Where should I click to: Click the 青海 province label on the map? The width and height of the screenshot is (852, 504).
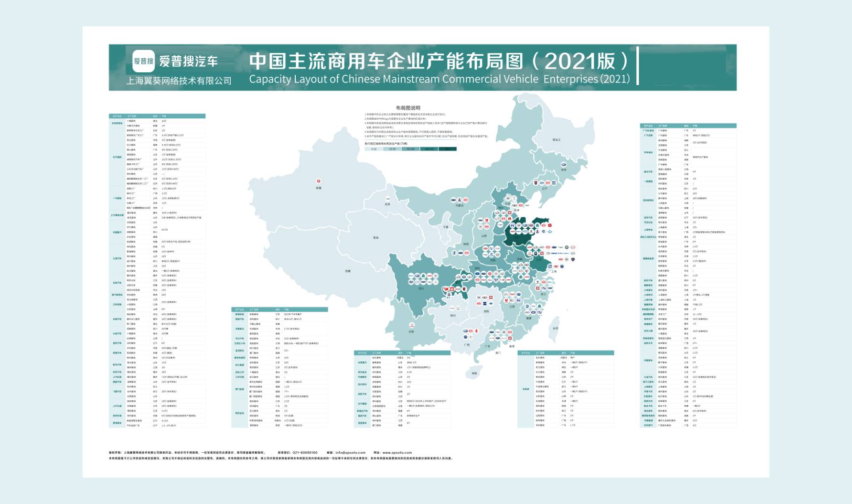[376, 238]
